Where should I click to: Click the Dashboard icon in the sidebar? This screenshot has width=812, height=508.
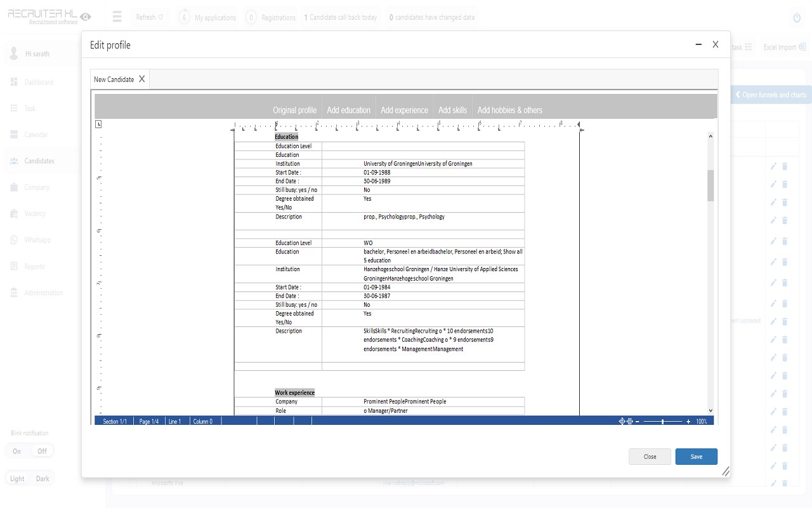(14, 82)
